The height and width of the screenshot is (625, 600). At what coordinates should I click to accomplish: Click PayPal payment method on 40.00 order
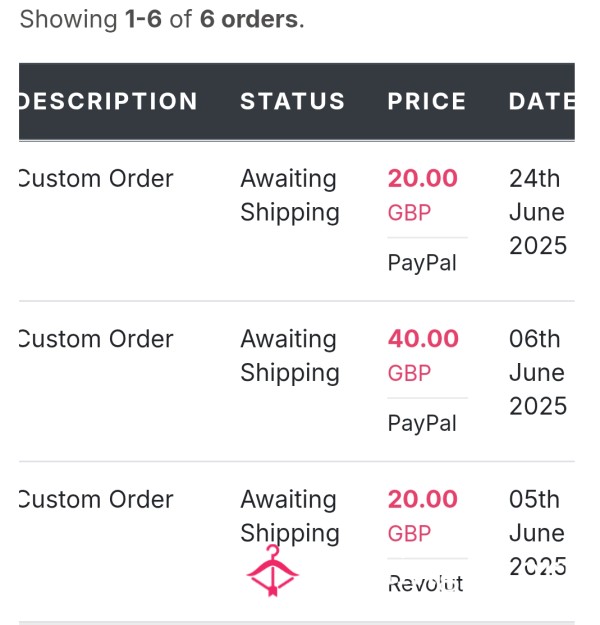tap(422, 423)
